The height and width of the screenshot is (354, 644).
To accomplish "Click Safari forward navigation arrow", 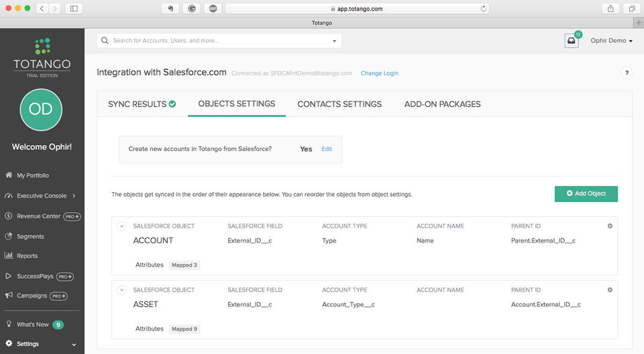I will 54,8.
